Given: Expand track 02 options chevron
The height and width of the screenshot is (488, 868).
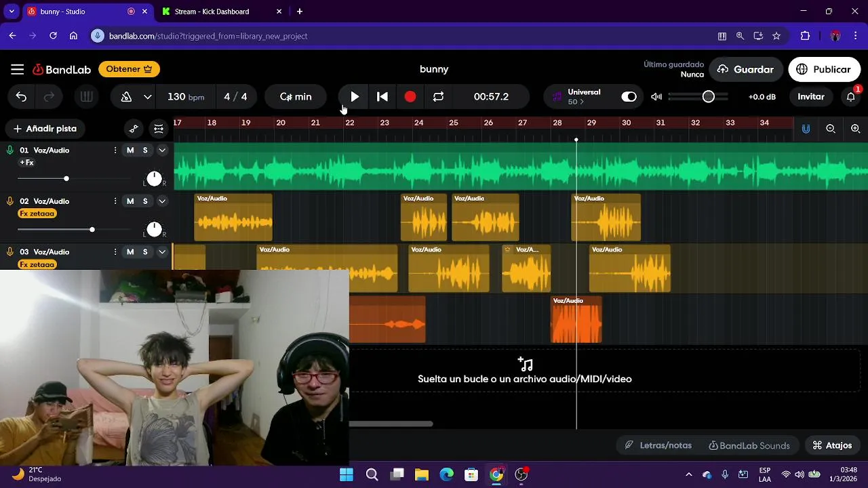Looking at the screenshot, I should coord(162,201).
